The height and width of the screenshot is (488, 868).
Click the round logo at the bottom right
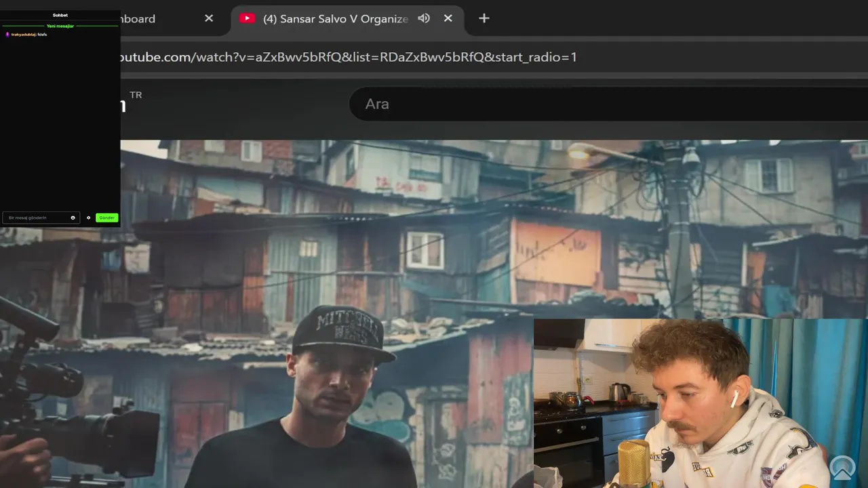point(843,468)
